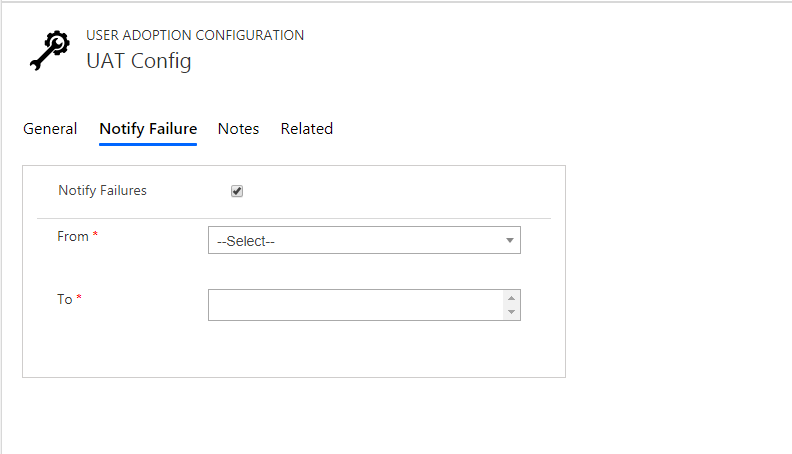Click the red asterisk next to From
Image resolution: width=792 pixels, height=454 pixels.
[x=95, y=234]
